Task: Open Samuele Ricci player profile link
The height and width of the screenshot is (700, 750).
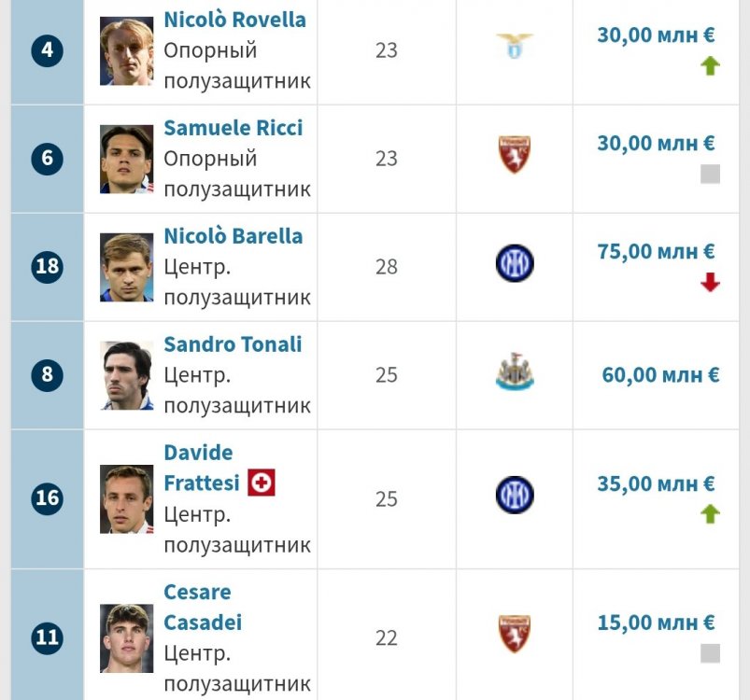Action: tap(233, 128)
